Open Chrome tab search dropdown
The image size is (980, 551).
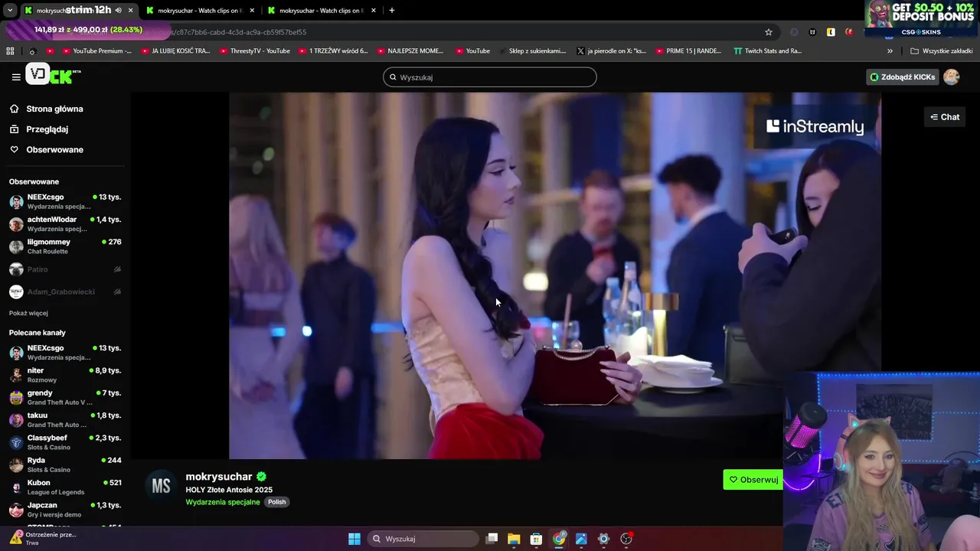click(10, 11)
